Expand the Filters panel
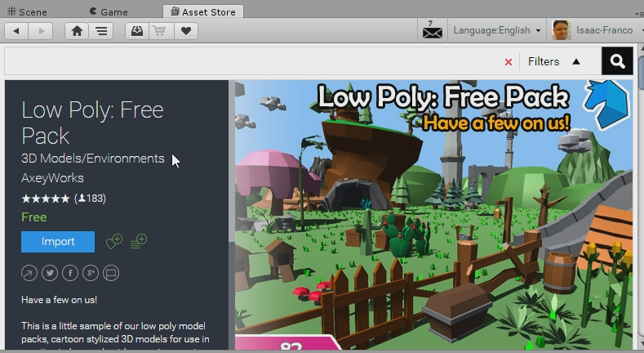The width and height of the screenshot is (644, 353). 554,61
